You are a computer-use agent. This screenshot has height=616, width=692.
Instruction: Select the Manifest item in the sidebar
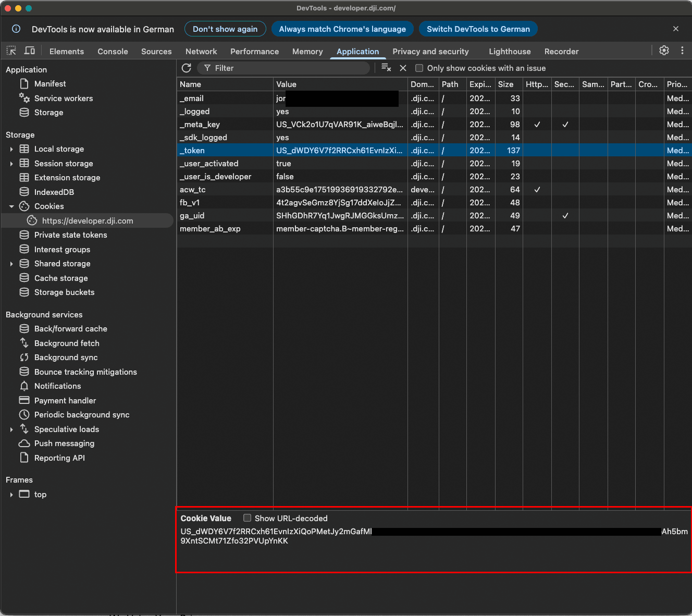50,84
